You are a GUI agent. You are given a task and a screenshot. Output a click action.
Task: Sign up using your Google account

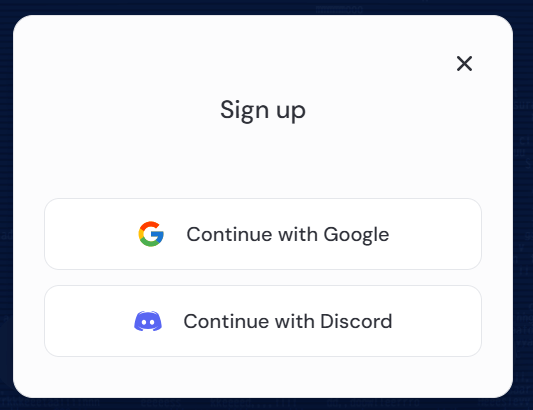263,234
